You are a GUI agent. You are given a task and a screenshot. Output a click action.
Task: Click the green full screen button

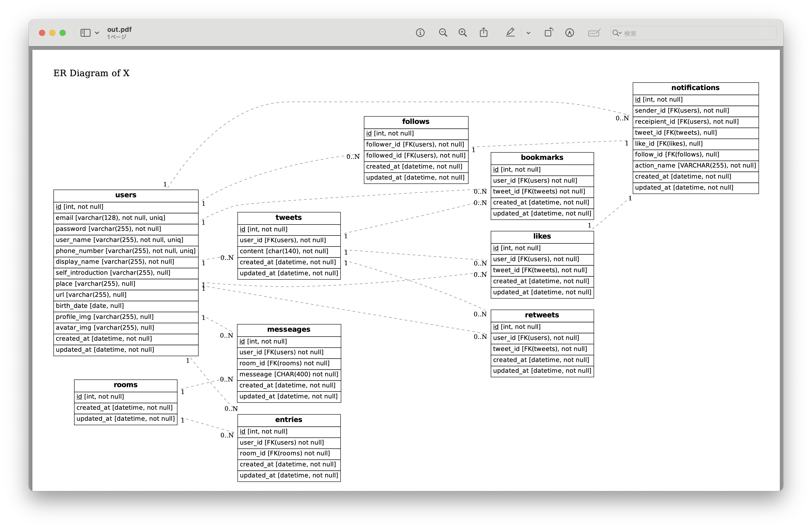click(x=63, y=33)
